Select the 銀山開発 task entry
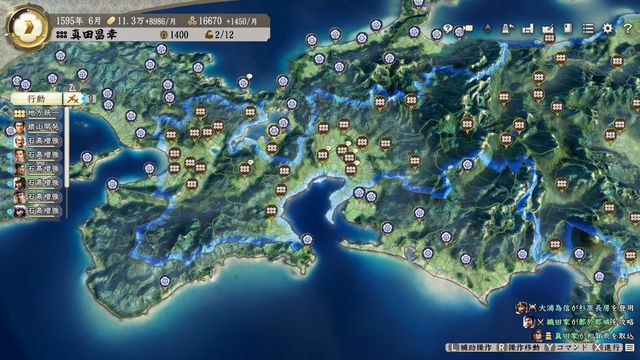This screenshot has width=640, height=360. pos(37,127)
